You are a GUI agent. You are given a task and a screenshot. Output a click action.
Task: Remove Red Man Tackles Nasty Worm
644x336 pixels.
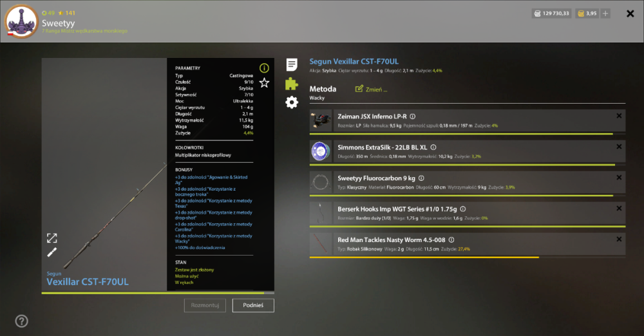619,239
